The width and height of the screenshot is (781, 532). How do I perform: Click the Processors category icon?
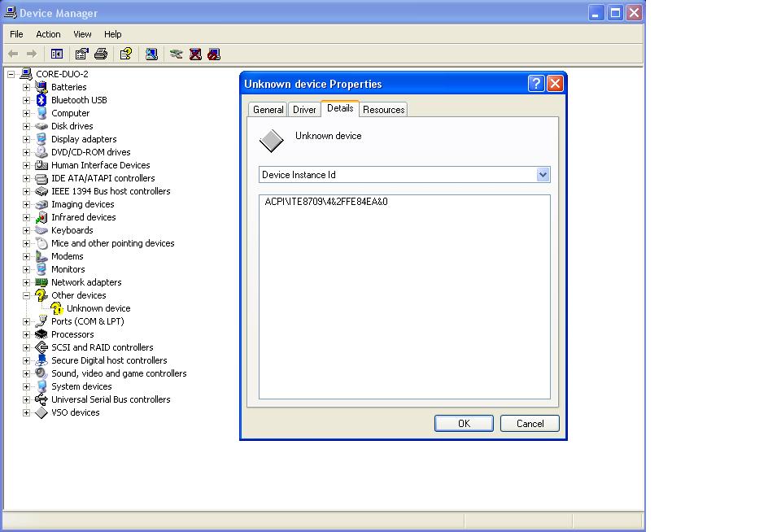[41, 334]
